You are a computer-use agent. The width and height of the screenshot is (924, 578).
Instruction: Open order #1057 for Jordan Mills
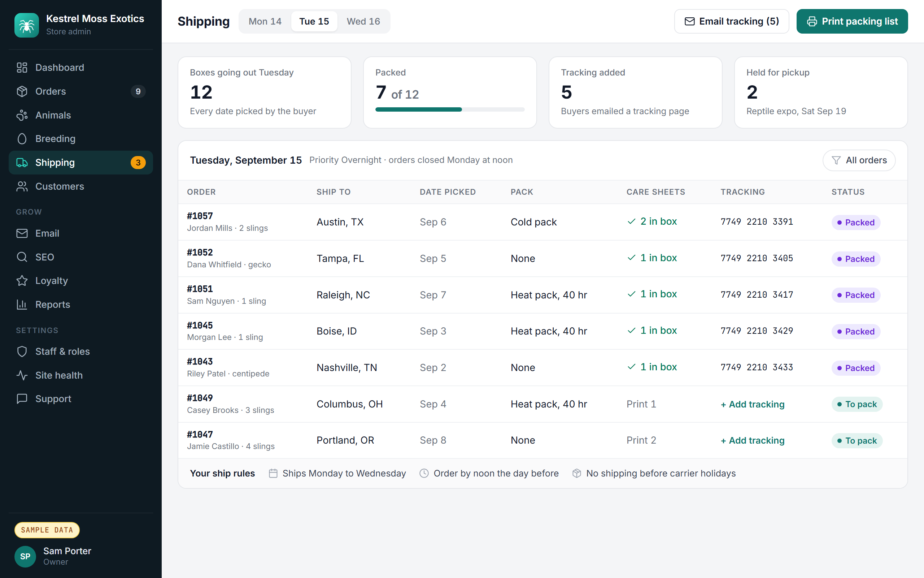[x=542, y=222]
